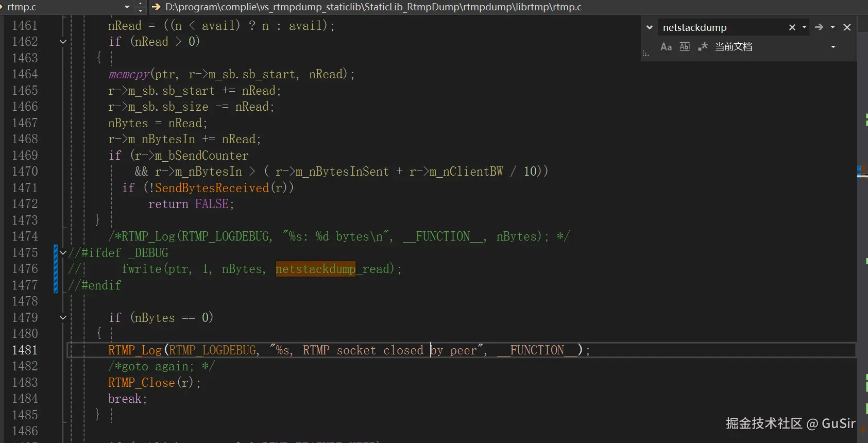This screenshot has height=443, width=868.
Task: Click the /*goto again; */ comment
Action: 161,366
